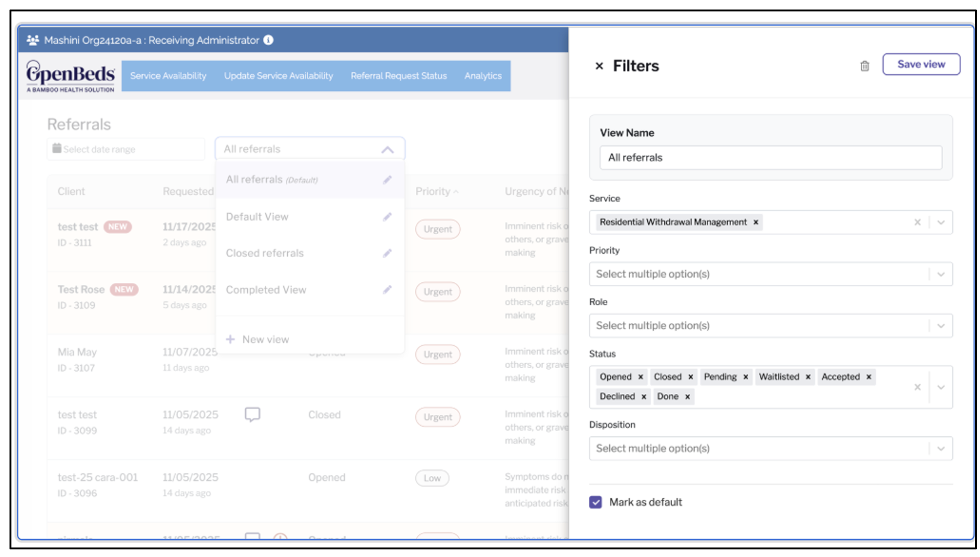
Task: Expand the Priority filter dropdown
Action: pos(941,274)
